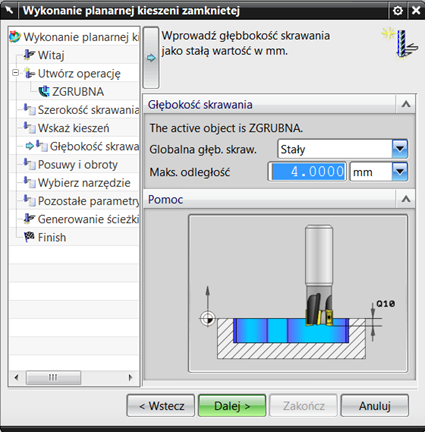Collapse the Głębokość skrawania section

[406, 104]
